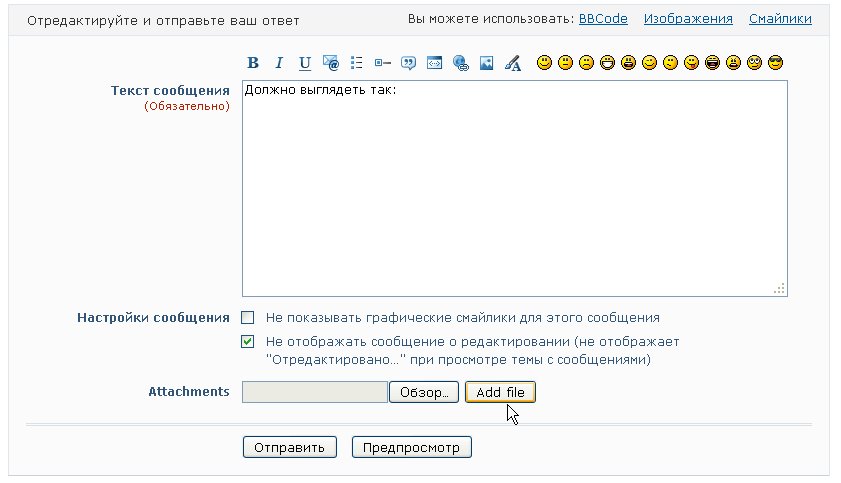Apply Italic formatting from the toolbar
The width and height of the screenshot is (841, 483).
[279, 64]
